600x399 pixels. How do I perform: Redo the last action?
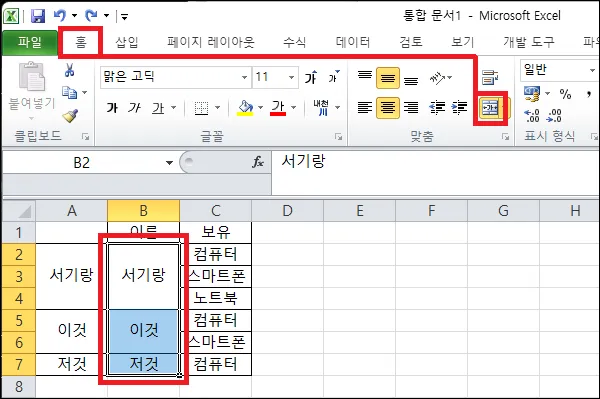click(x=91, y=16)
